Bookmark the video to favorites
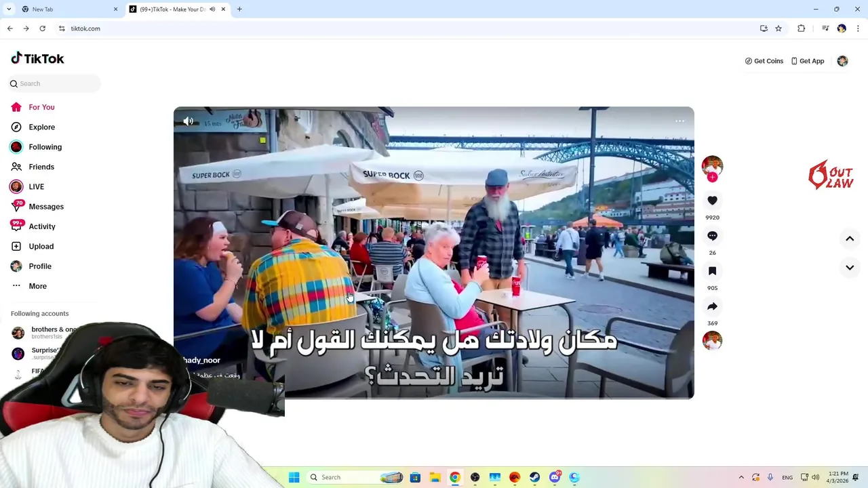Image resolution: width=868 pixels, height=488 pixels. click(x=712, y=271)
